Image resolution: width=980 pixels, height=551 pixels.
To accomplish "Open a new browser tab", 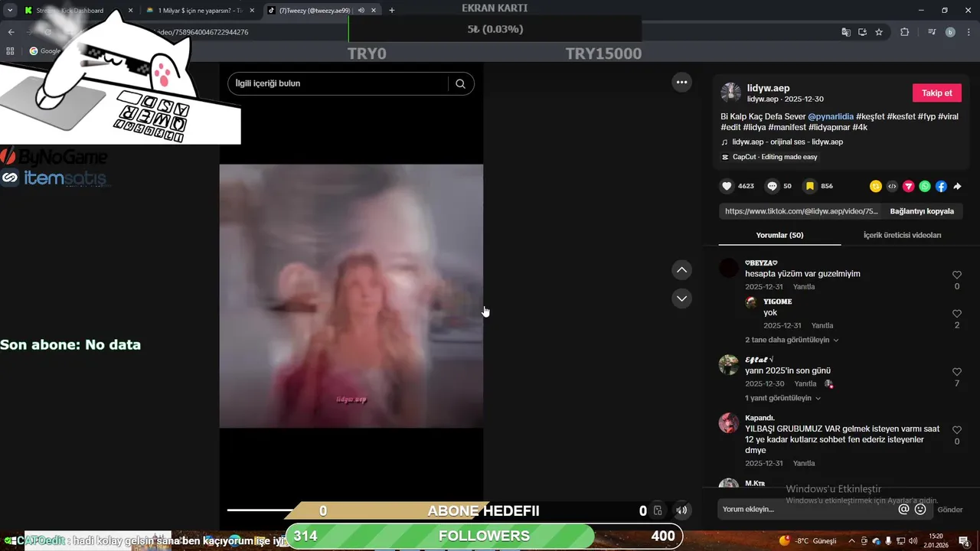I will pyautogui.click(x=392, y=11).
